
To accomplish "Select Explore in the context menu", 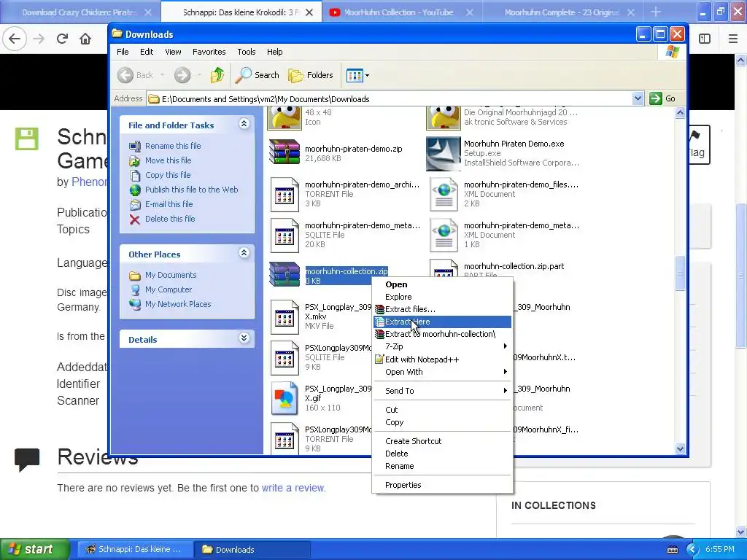I will [x=442, y=297].
